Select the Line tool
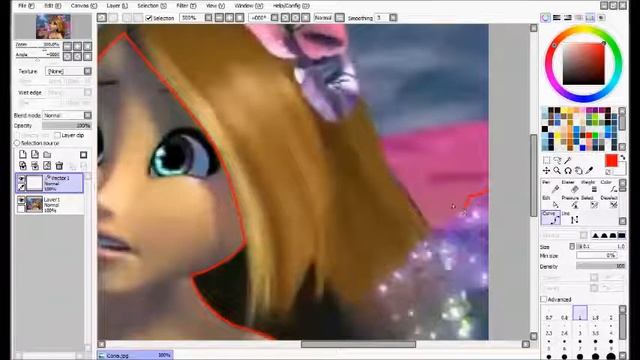640x360 pixels. coord(571,218)
